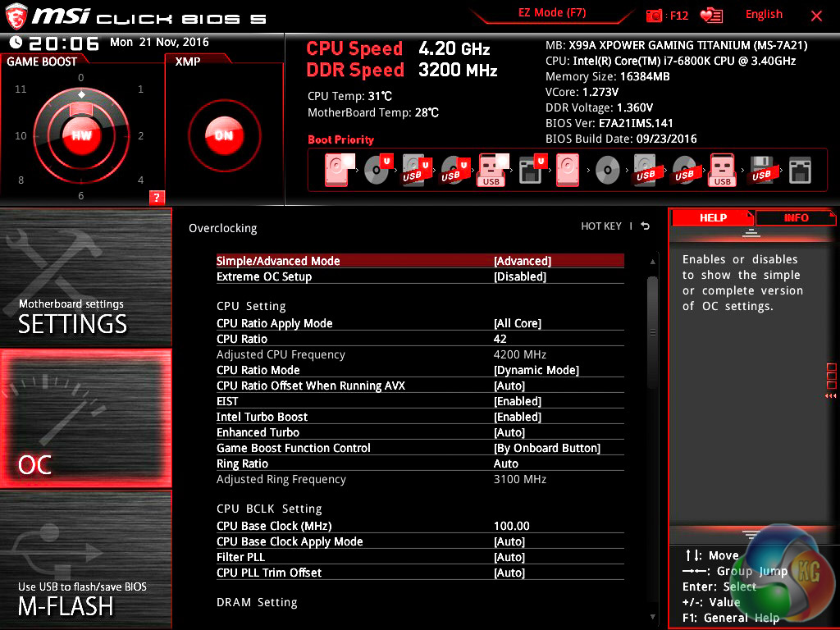Viewport: 840px width, 630px height.
Task: Click the CPU BCLK Setting heading
Action: (269, 509)
